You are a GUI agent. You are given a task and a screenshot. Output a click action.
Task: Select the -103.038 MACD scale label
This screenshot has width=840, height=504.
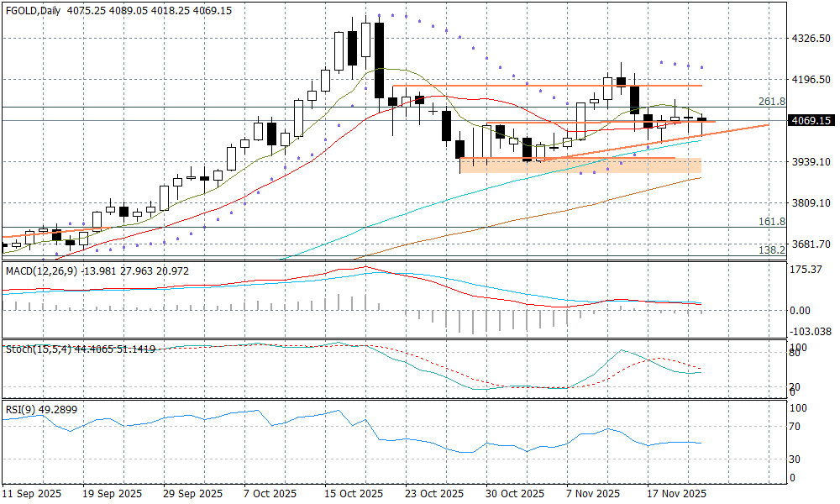811,332
